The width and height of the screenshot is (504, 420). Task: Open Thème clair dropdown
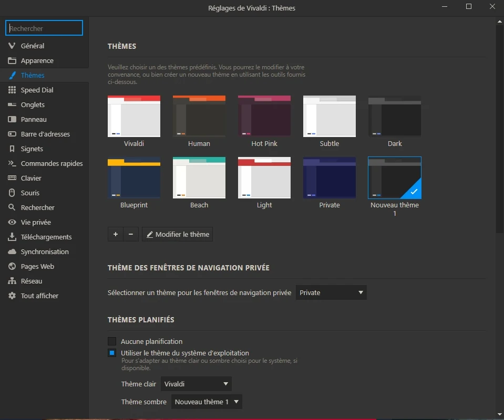point(196,384)
